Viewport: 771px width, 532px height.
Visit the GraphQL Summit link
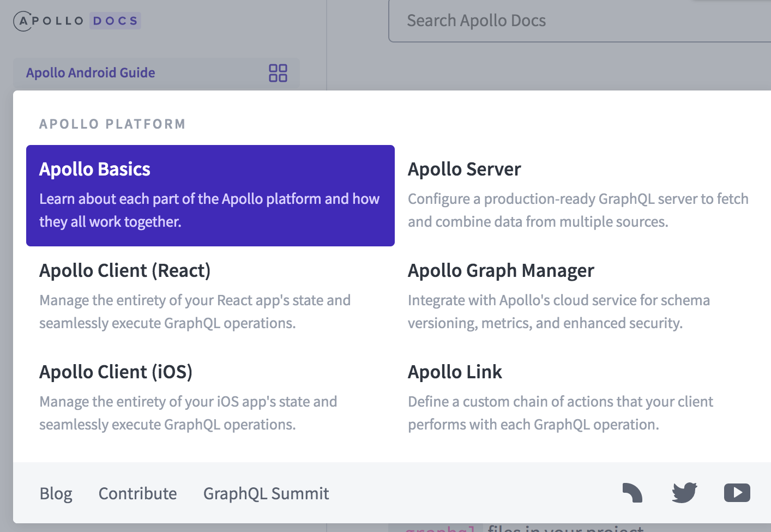point(266,494)
